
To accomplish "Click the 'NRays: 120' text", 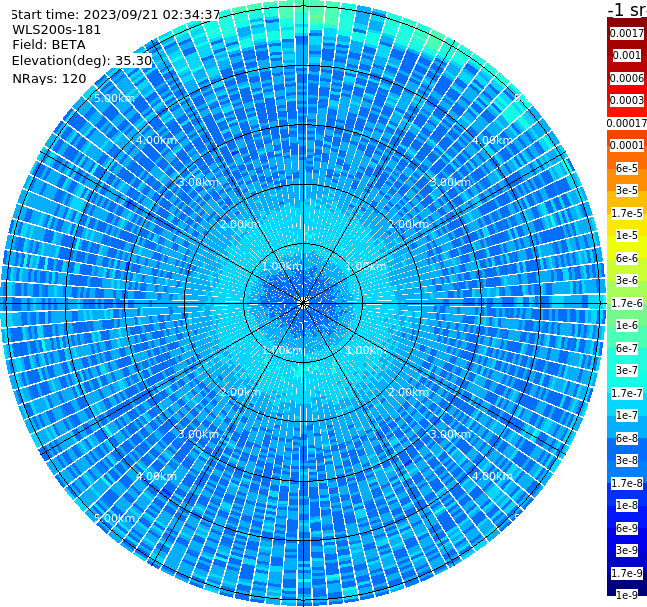I will click(x=49, y=78).
